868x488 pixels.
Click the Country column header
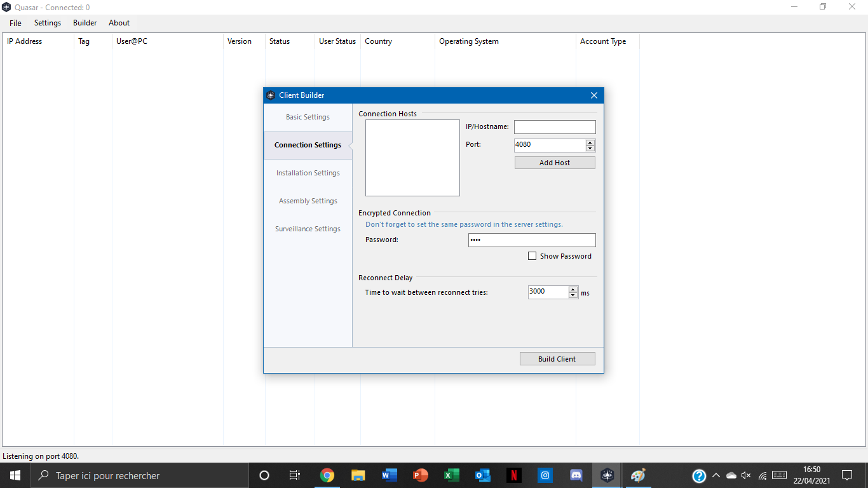pos(398,41)
